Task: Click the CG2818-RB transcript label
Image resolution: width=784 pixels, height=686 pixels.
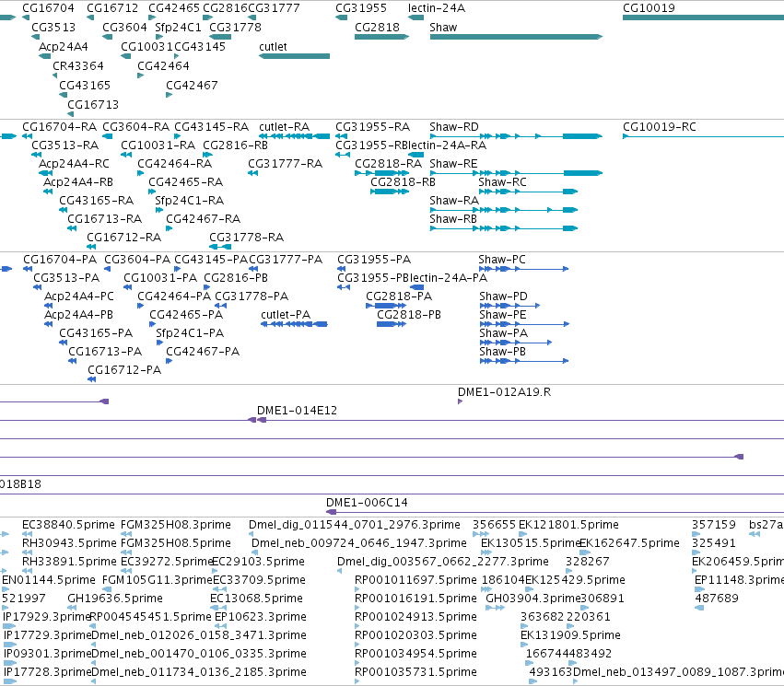Action: pos(403,182)
